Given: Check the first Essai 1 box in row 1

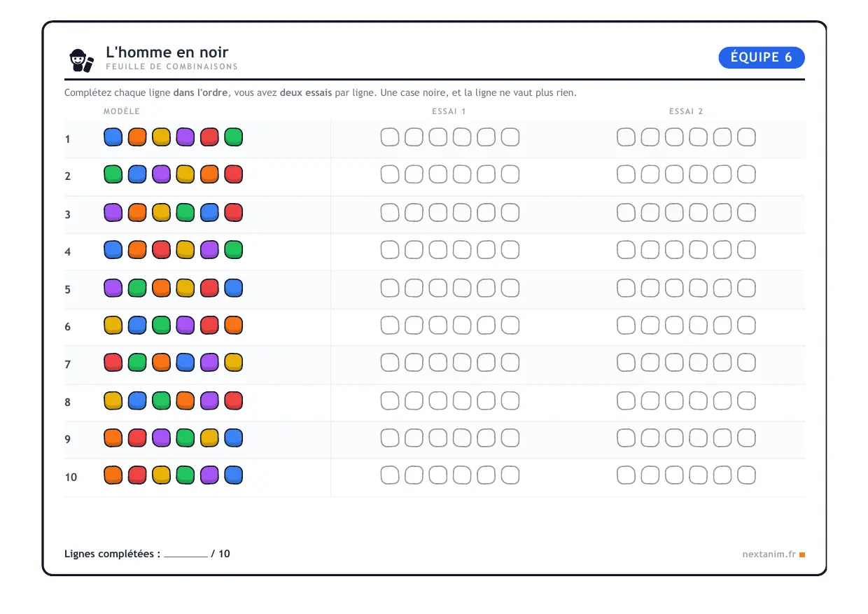Looking at the screenshot, I should (x=390, y=137).
